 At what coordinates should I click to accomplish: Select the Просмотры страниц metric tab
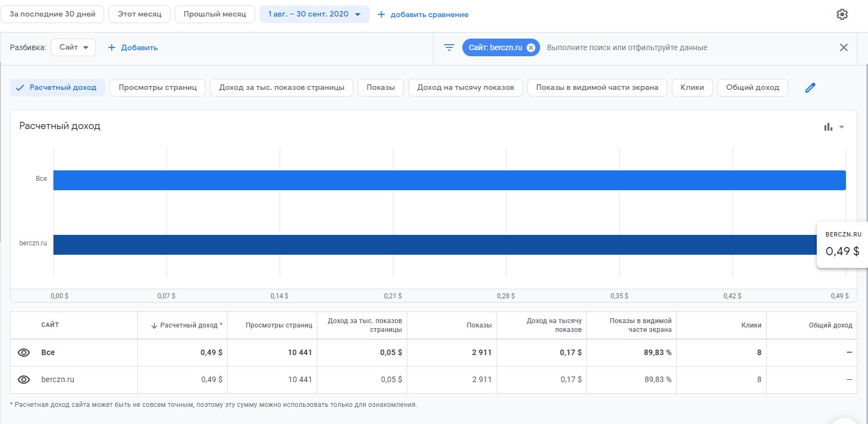[158, 88]
